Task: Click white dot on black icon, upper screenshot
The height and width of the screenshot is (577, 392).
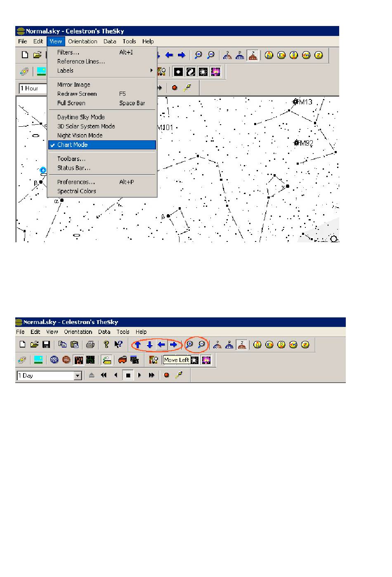Action: click(178, 72)
